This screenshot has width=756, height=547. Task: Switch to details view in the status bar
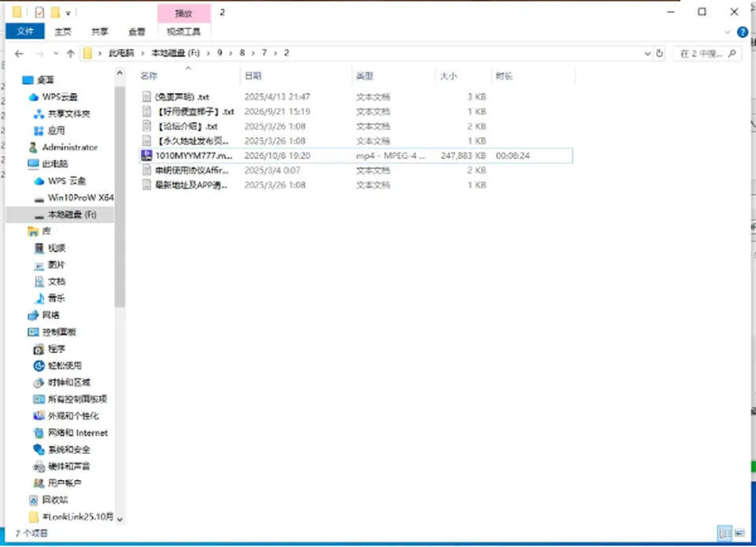(x=724, y=533)
